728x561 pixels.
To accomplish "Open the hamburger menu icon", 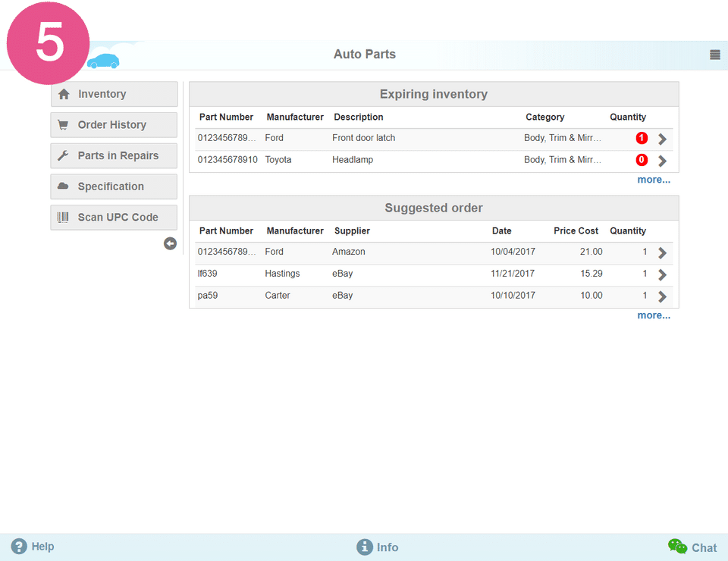I will point(714,55).
